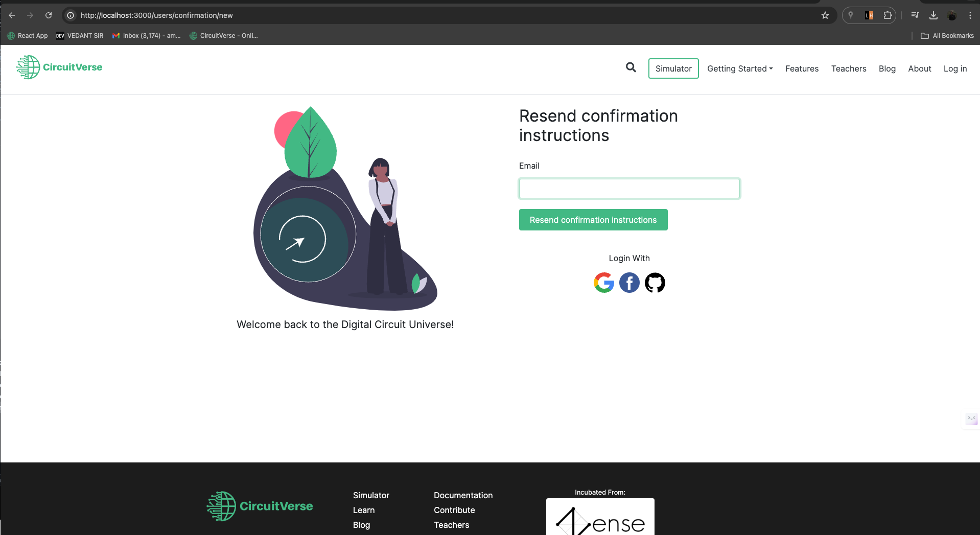Go to the Teachers nav item

848,68
